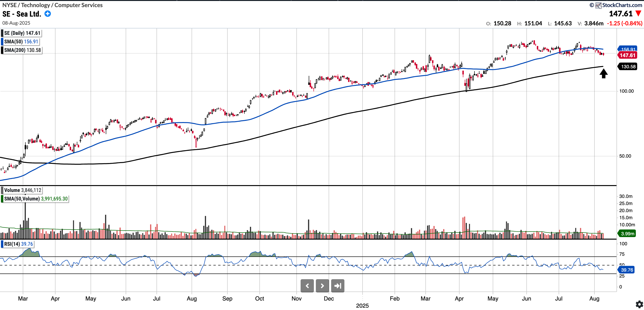This screenshot has width=644, height=310.
Task: Click the Technology sector breadcrumb
Action: 36,5
